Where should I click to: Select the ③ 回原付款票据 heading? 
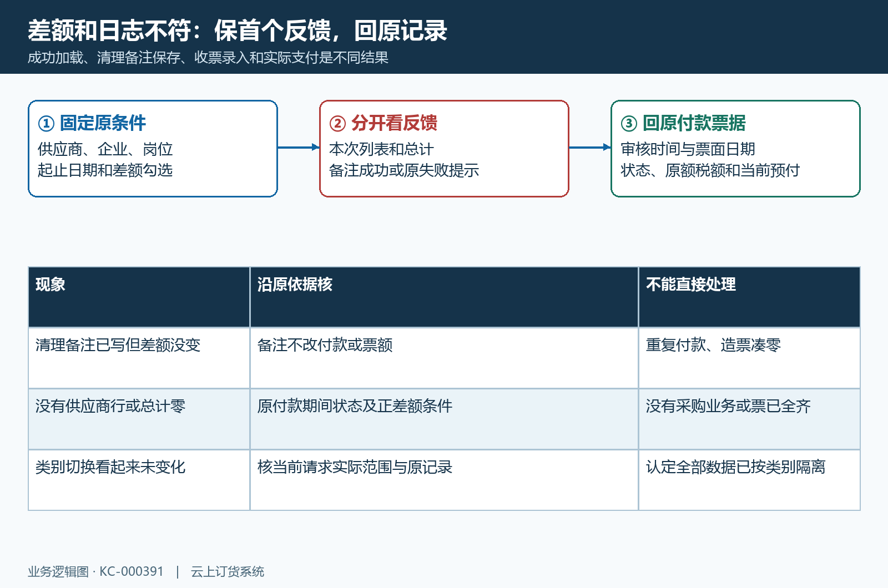pos(683,123)
